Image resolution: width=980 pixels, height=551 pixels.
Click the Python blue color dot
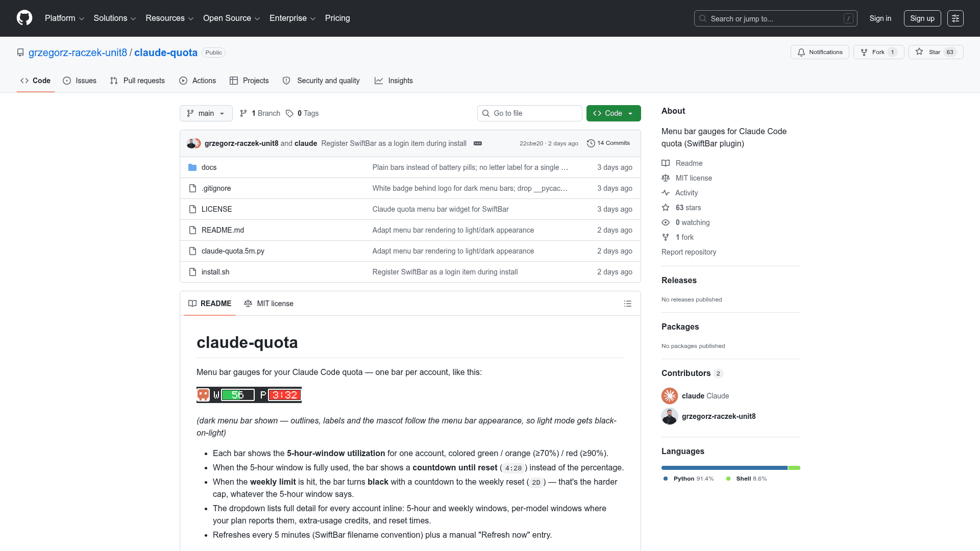coord(666,479)
